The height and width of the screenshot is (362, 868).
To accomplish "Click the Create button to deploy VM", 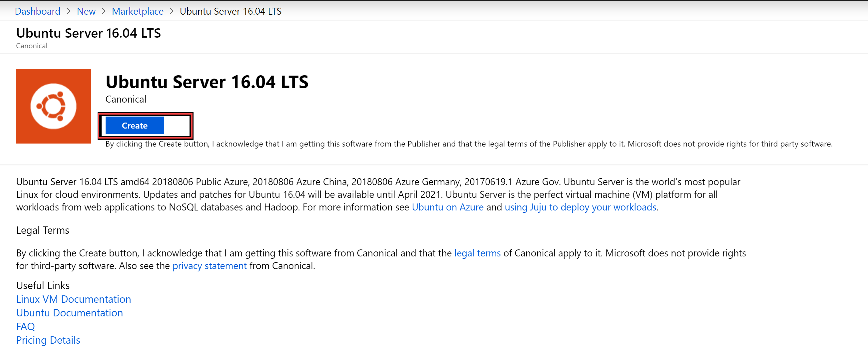I will tap(135, 125).
